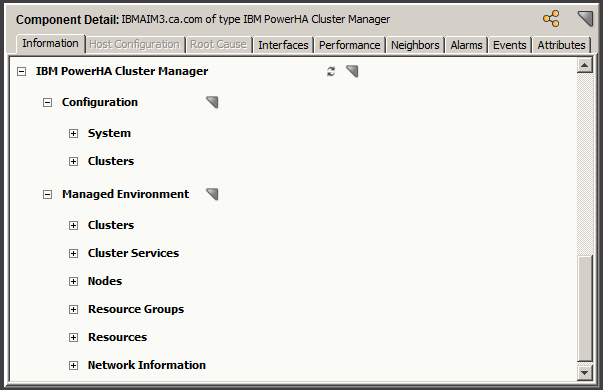
Task: Open the Alarms tab
Action: (x=466, y=45)
